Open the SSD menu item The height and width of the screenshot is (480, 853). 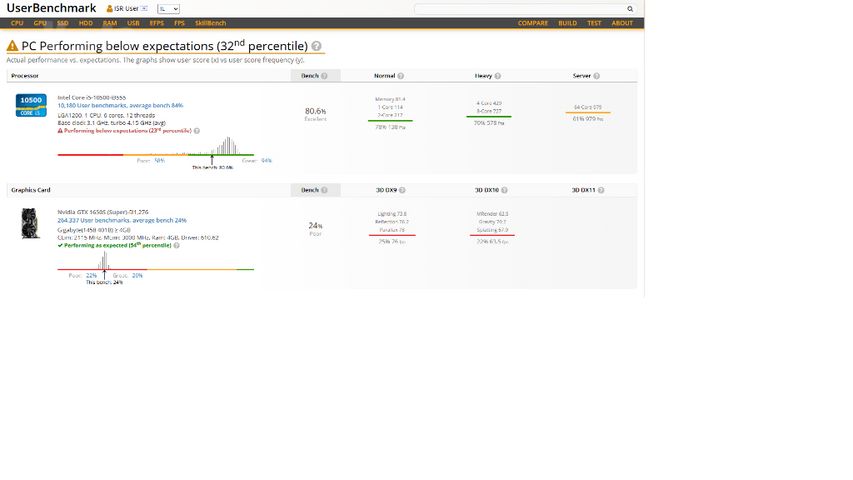coord(63,23)
